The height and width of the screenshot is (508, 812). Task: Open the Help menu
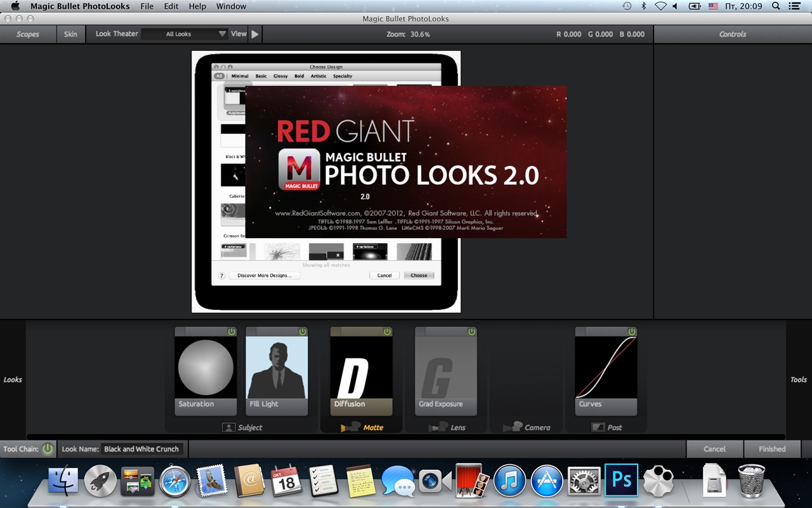click(x=197, y=6)
